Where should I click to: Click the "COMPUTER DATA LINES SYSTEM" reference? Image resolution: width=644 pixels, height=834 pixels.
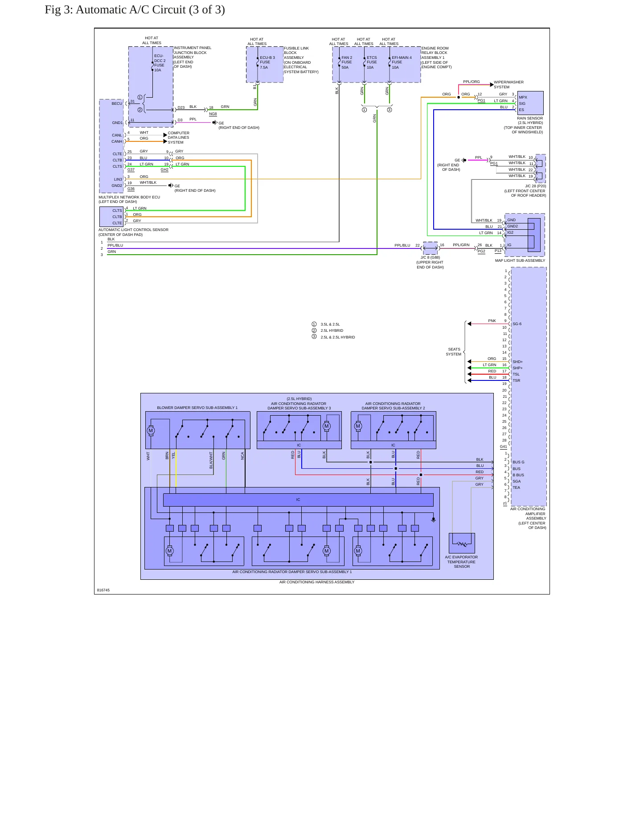click(x=178, y=137)
